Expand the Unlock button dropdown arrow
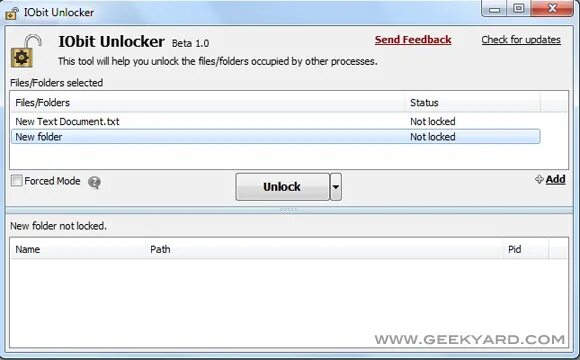The height and width of the screenshot is (360, 580). (x=336, y=187)
